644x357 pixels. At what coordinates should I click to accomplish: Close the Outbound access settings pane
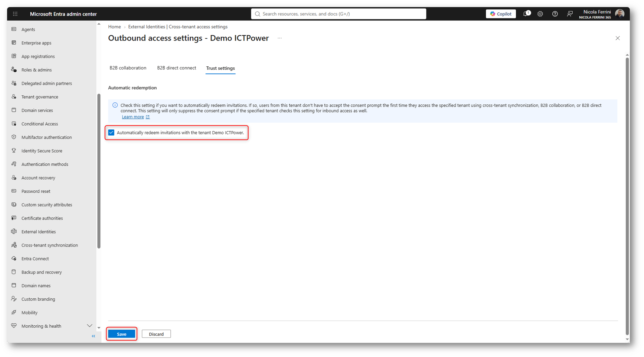click(x=618, y=38)
